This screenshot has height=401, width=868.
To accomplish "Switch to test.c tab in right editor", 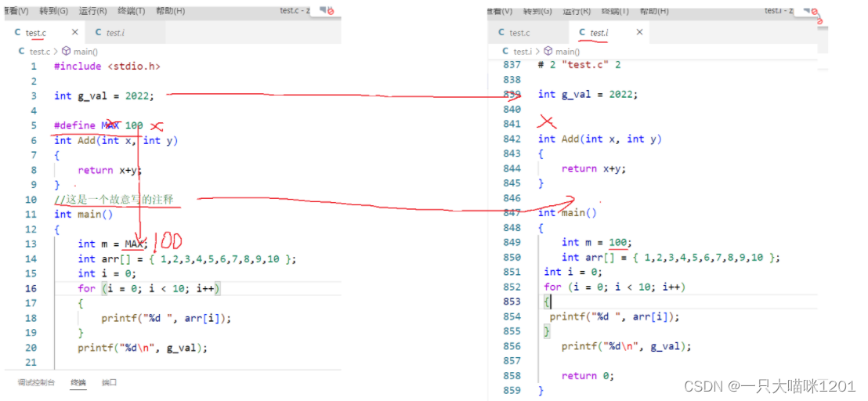I will [519, 33].
